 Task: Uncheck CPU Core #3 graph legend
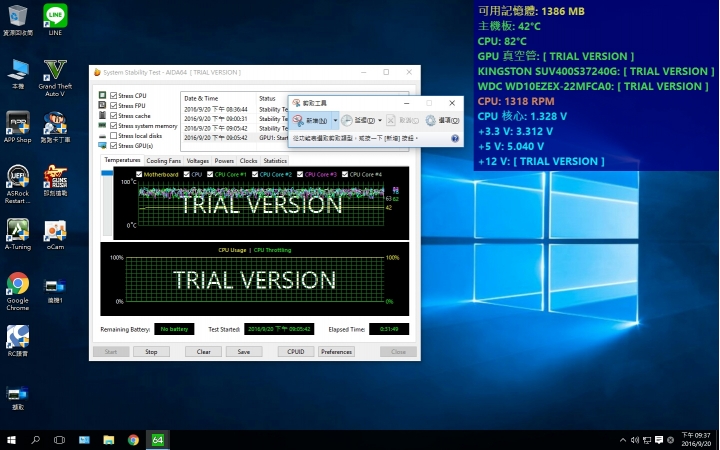[300, 174]
